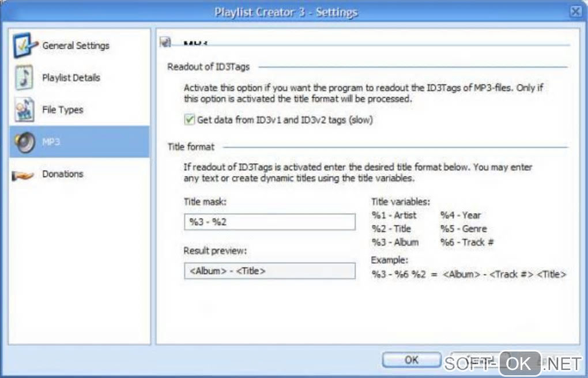
Task: Click the '%5 - Genre' variable text
Action: tap(463, 229)
